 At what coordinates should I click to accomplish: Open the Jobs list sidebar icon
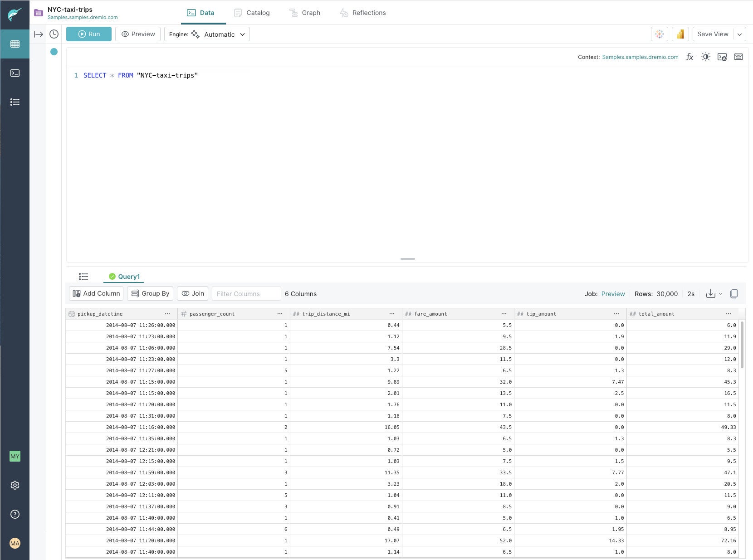tap(15, 102)
